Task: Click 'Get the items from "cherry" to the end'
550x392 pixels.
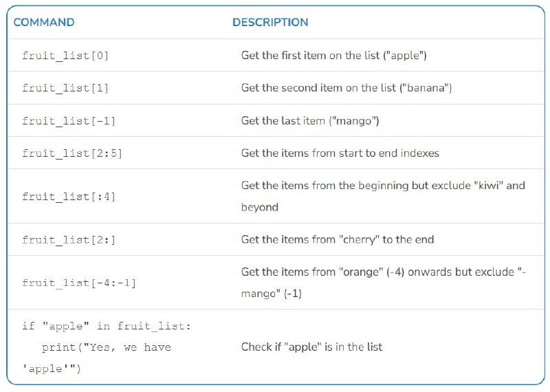Action: coord(338,239)
